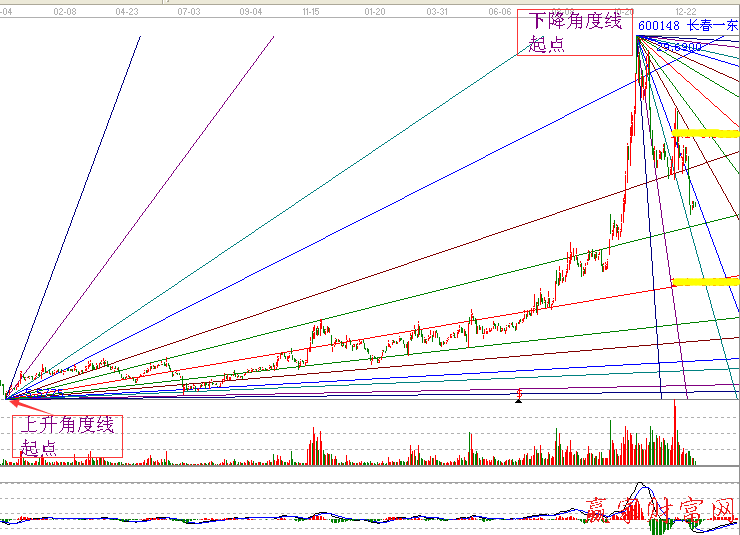Click the red arrow at rising origin
The image size is (740, 535).
14,403
